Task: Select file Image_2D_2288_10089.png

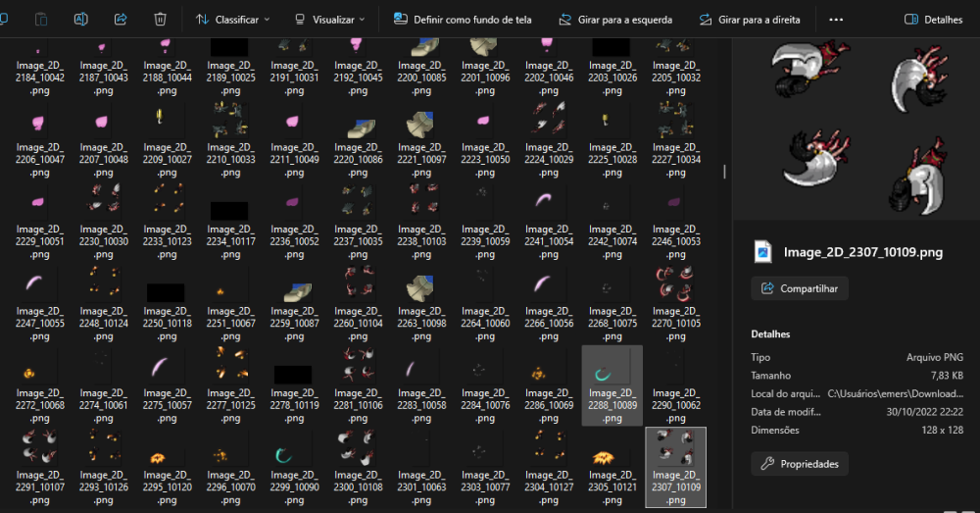Action: (612, 385)
